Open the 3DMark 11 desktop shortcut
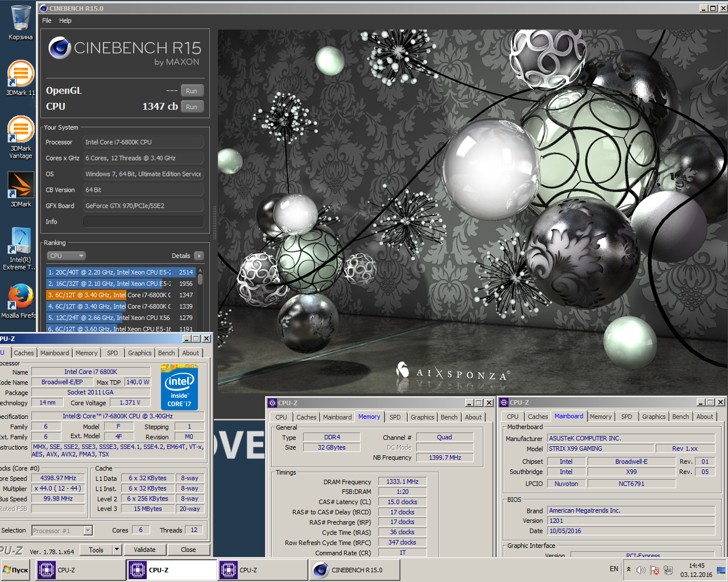 coord(20,78)
